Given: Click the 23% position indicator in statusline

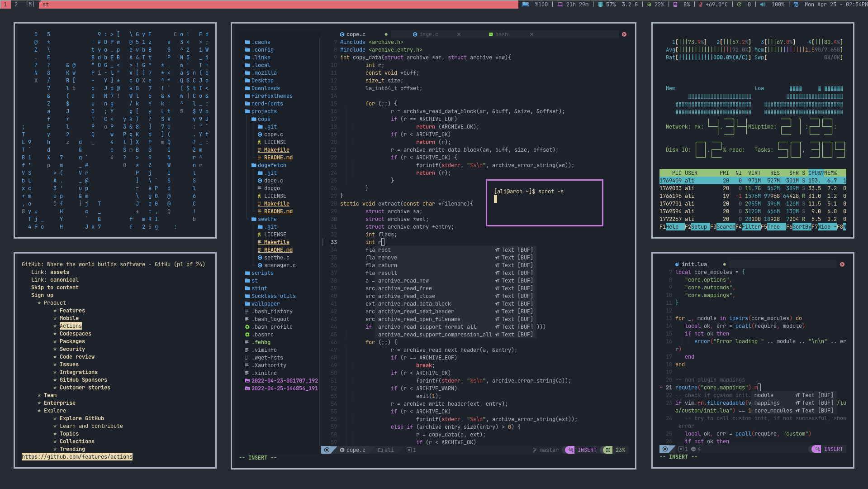Looking at the screenshot, I should pos(620,450).
